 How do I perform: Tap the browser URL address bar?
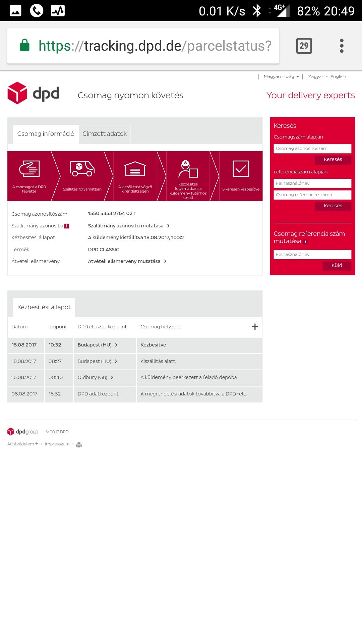[x=143, y=46]
